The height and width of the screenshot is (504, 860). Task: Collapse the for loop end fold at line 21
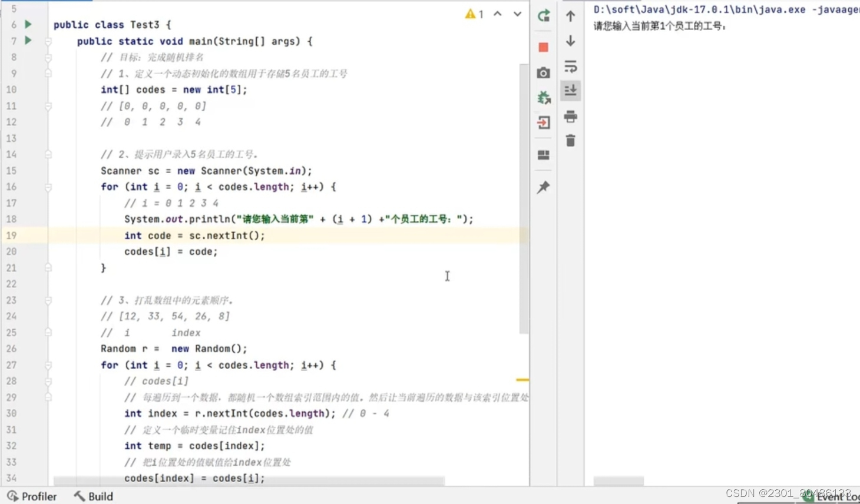pyautogui.click(x=48, y=268)
